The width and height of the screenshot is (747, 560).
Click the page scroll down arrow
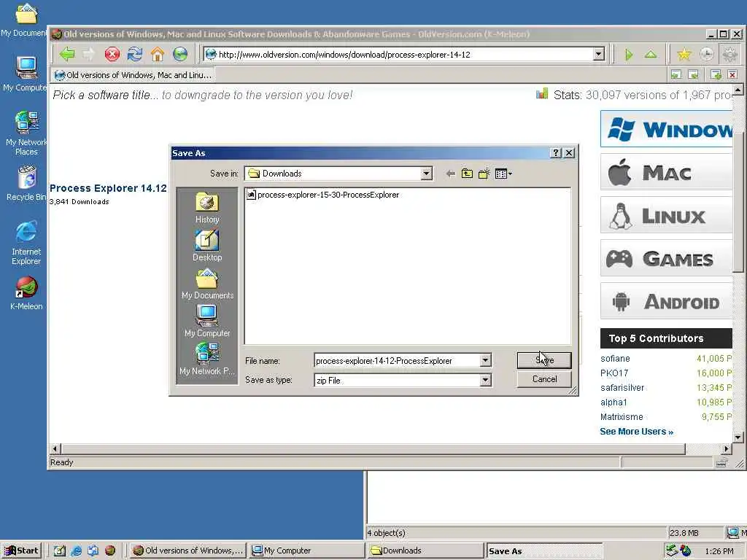(x=738, y=437)
